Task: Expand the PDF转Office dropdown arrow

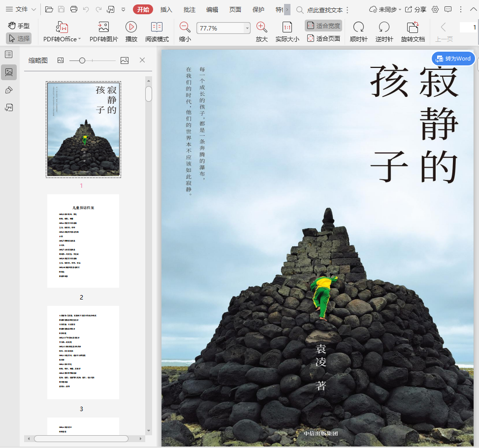Action: pos(80,39)
